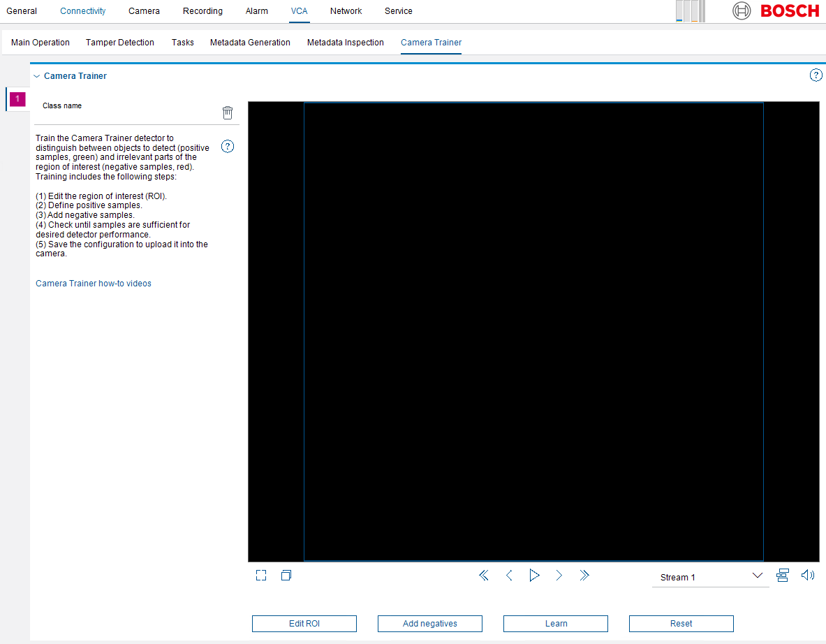Switch to the Metadata Inspection tab
Viewport: 826px width, 644px height.
coord(345,43)
